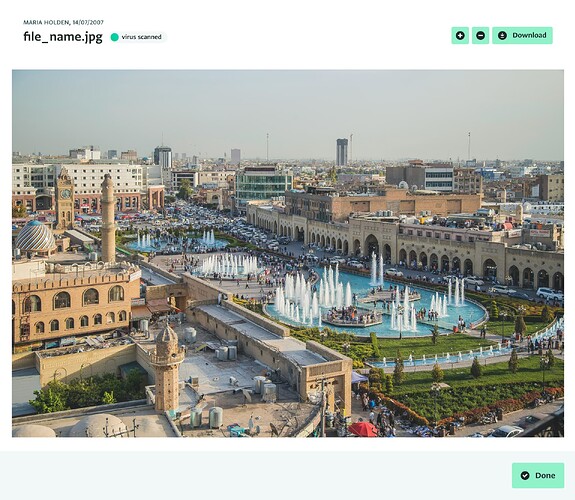Screen dimensions: 575x500
Task: Click the Download button
Action: pos(522,36)
